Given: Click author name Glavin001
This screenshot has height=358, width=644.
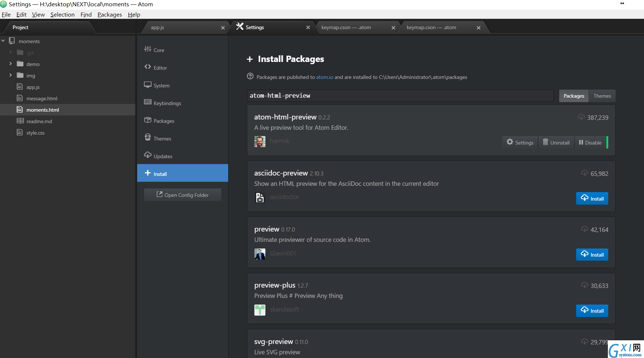Looking at the screenshot, I should 283,253.
